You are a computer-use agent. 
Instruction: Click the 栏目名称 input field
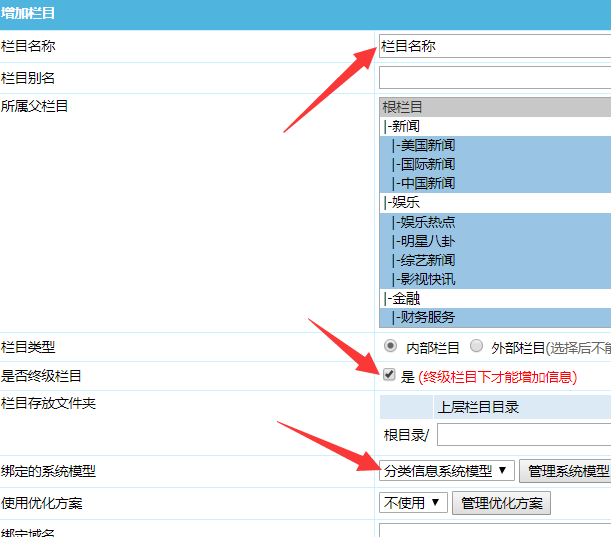click(495, 46)
